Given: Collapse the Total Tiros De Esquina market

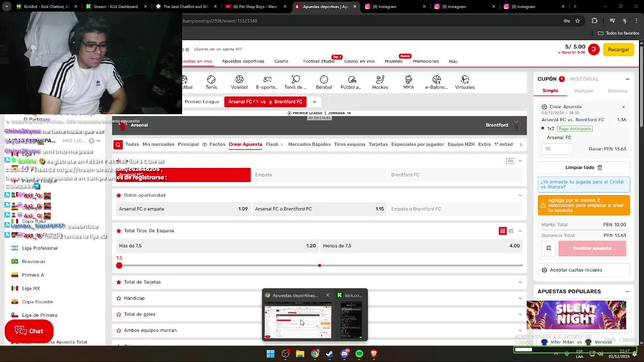Looking at the screenshot, I should click(x=520, y=231).
